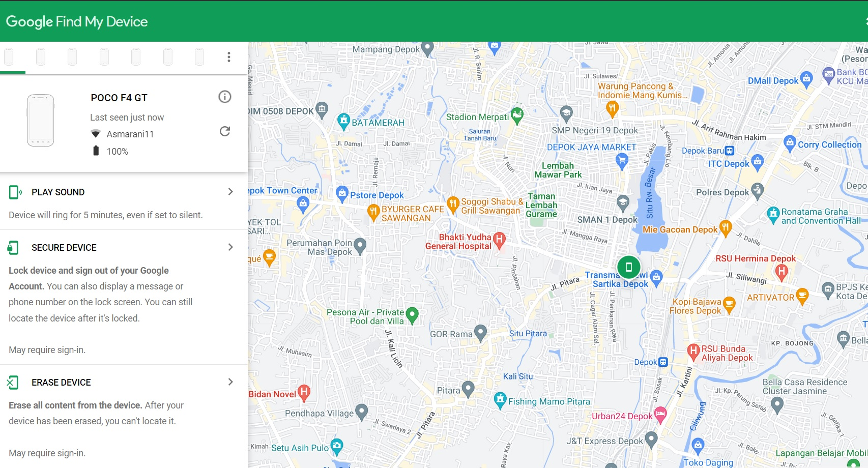
Task: Click the J&T Express Depok pin
Action: (651, 440)
